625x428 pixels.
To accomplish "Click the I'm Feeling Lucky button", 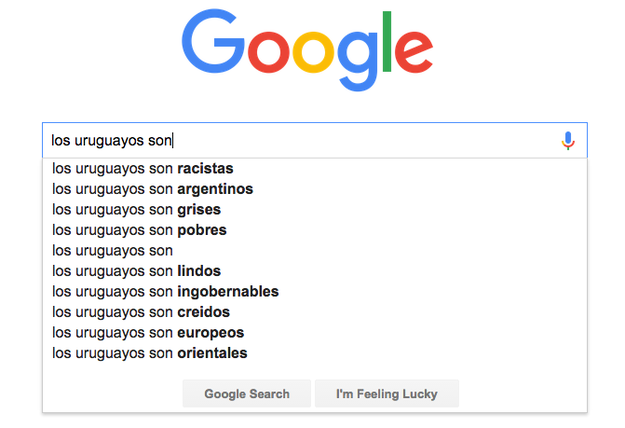I will click(387, 394).
